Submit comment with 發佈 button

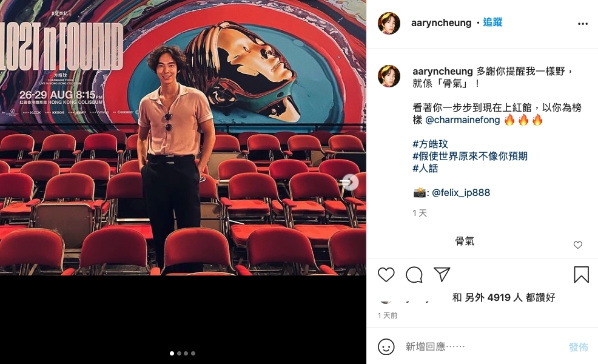pos(578,347)
